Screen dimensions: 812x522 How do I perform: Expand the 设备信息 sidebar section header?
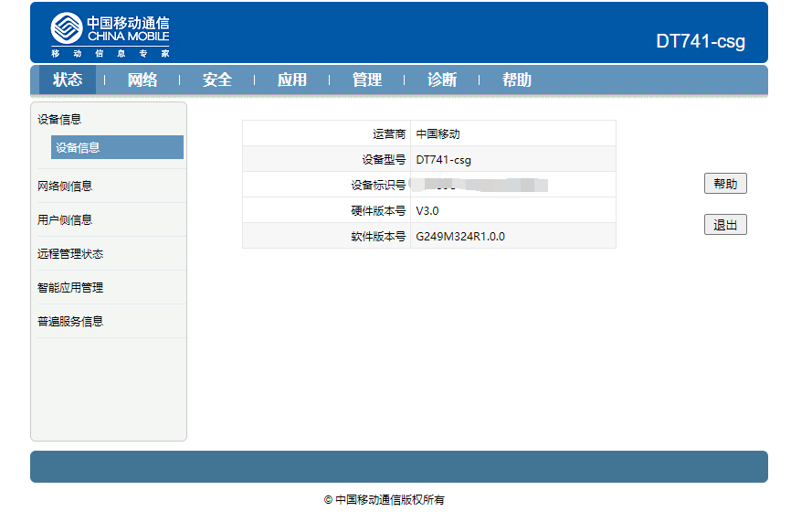59,119
